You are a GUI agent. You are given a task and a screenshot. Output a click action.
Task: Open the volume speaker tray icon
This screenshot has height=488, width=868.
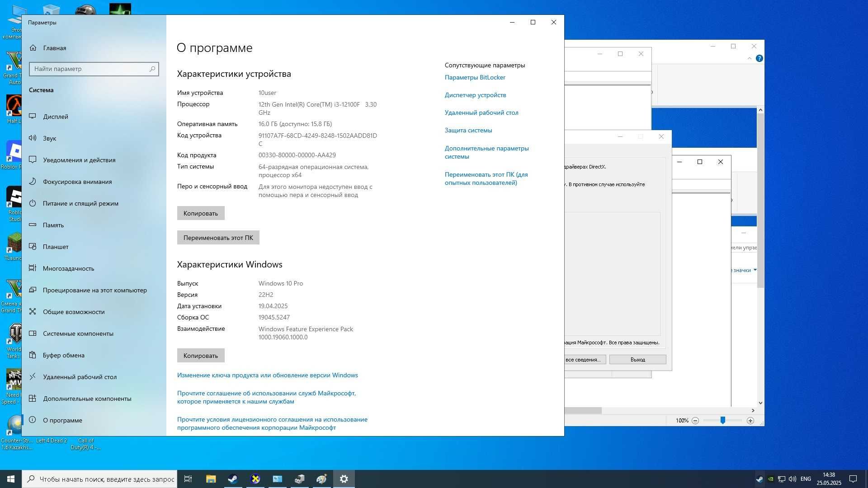[792, 479]
